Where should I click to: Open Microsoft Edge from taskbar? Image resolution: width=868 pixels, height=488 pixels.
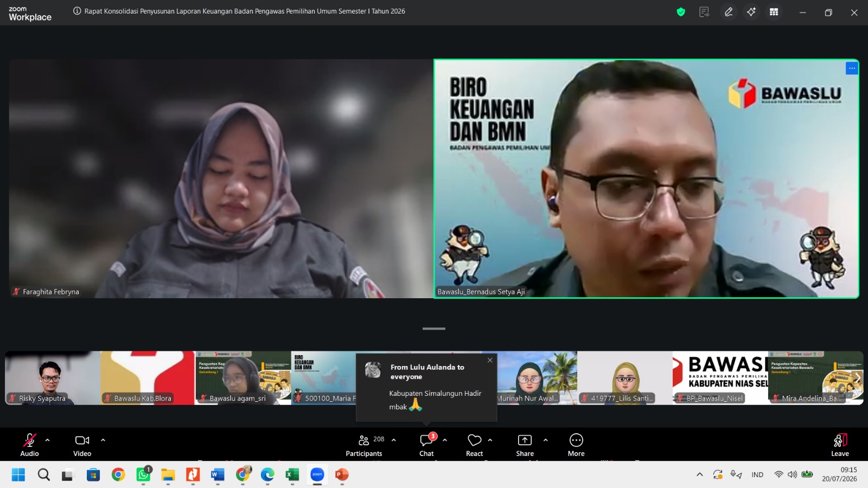click(267, 475)
